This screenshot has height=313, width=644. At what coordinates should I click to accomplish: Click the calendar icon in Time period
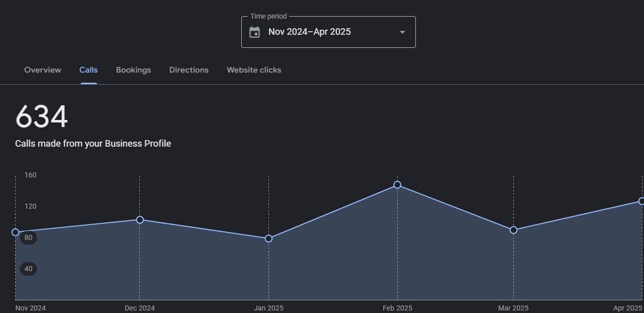(255, 32)
